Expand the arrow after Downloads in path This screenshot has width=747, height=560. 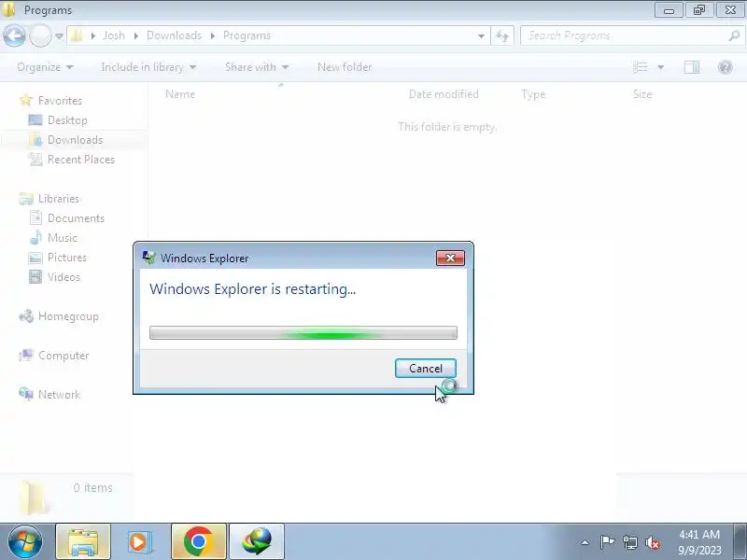pyautogui.click(x=213, y=35)
